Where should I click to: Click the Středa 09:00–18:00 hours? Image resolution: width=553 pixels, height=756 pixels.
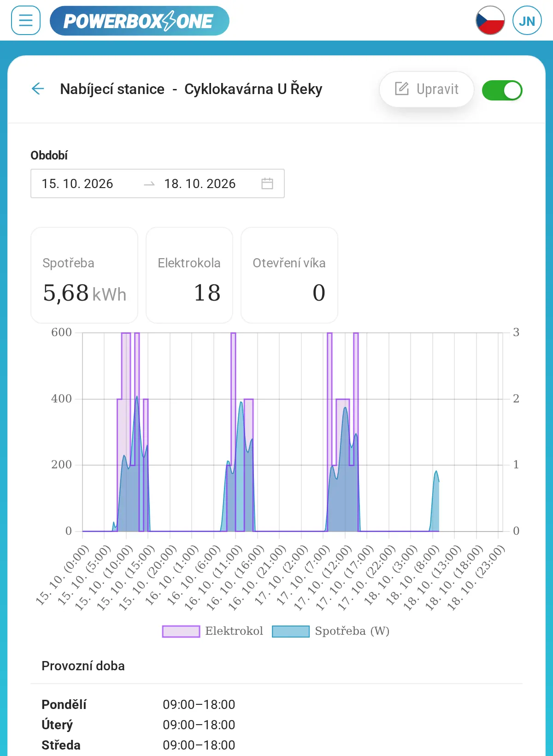point(199,745)
